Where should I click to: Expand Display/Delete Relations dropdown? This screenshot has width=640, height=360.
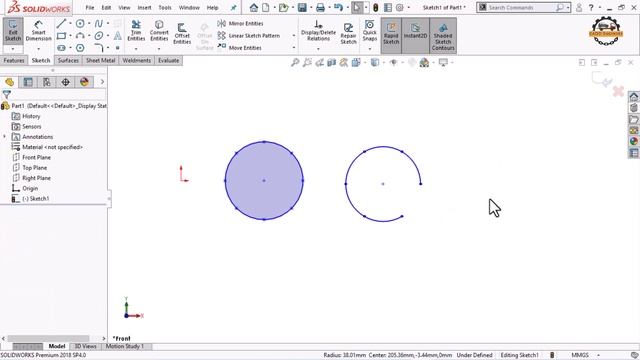click(x=318, y=49)
